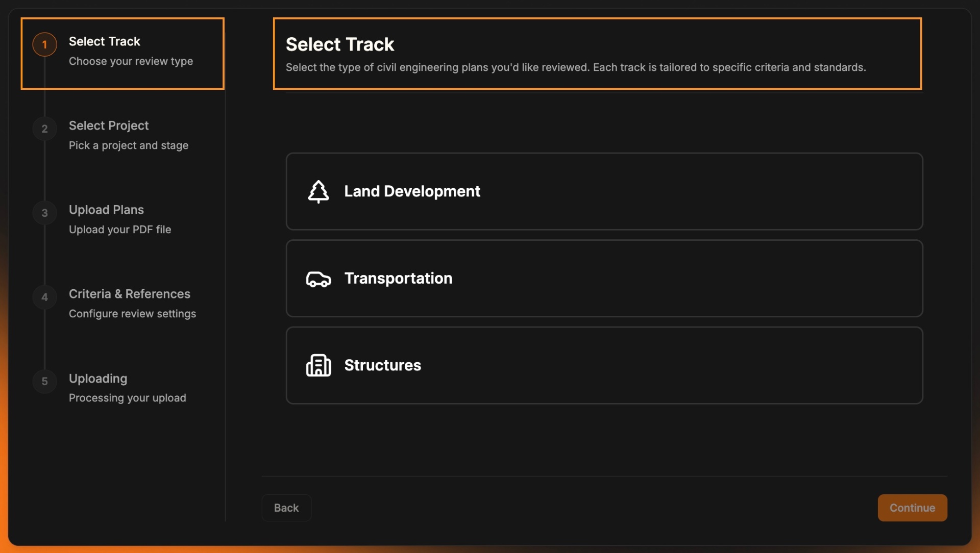Click step 4 circle in the stepper
The height and width of the screenshot is (553, 980).
point(44,297)
